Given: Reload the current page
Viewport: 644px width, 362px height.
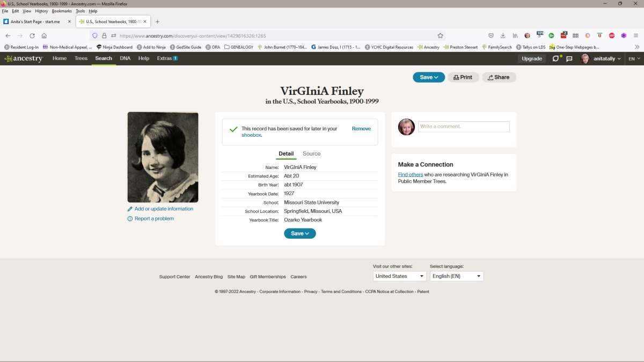Looking at the screenshot, I should tap(32, 35).
